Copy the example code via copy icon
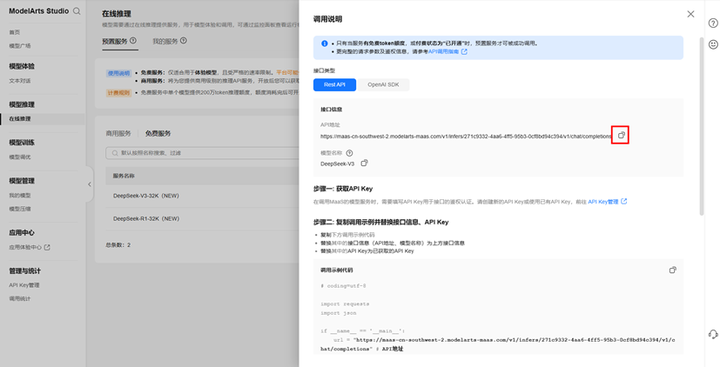This screenshot has height=367, width=720. click(672, 270)
